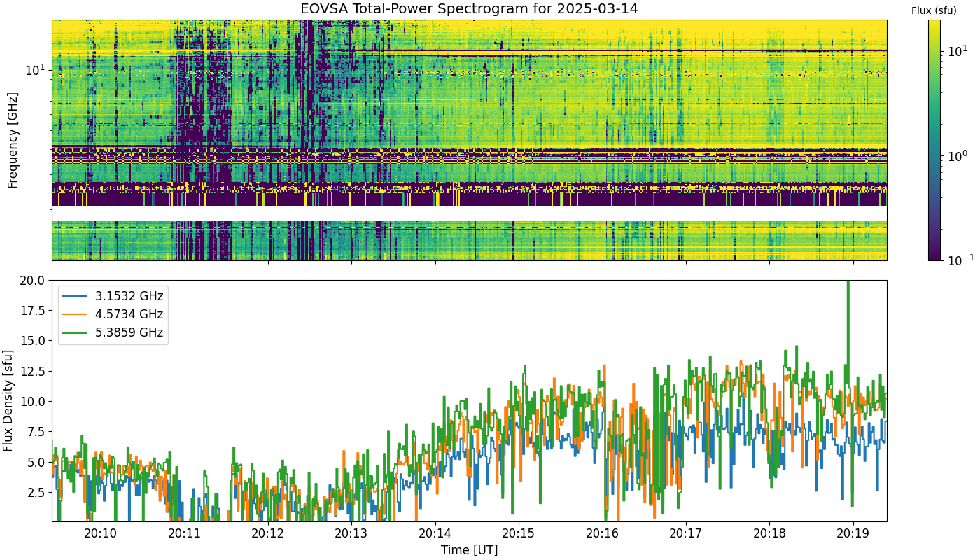Click the white data gap band in spectrogram
The width and height of the screenshot is (980, 560).
469,213
